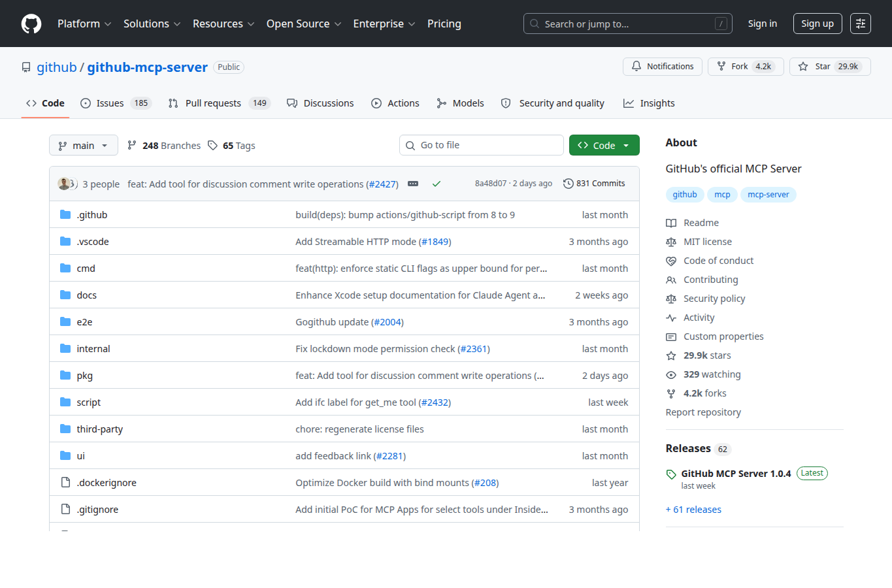Click the release tag icon for 1.0.4
892x588 pixels.
tap(671, 474)
